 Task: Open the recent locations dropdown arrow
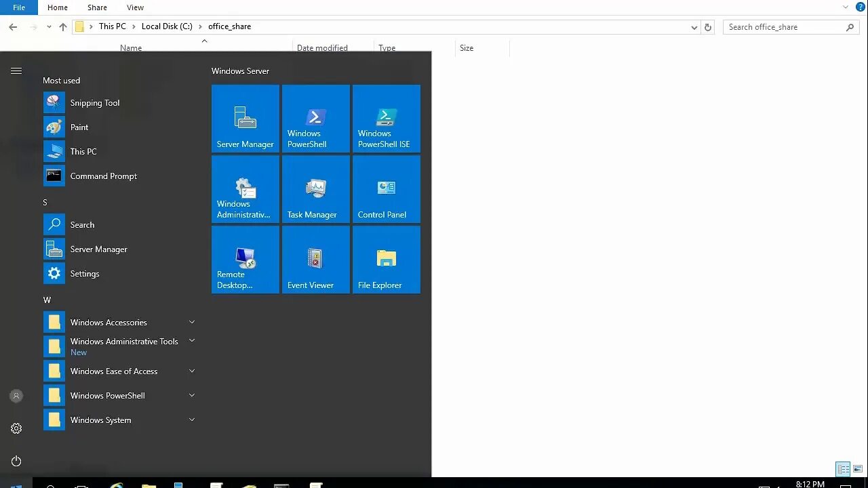49,27
